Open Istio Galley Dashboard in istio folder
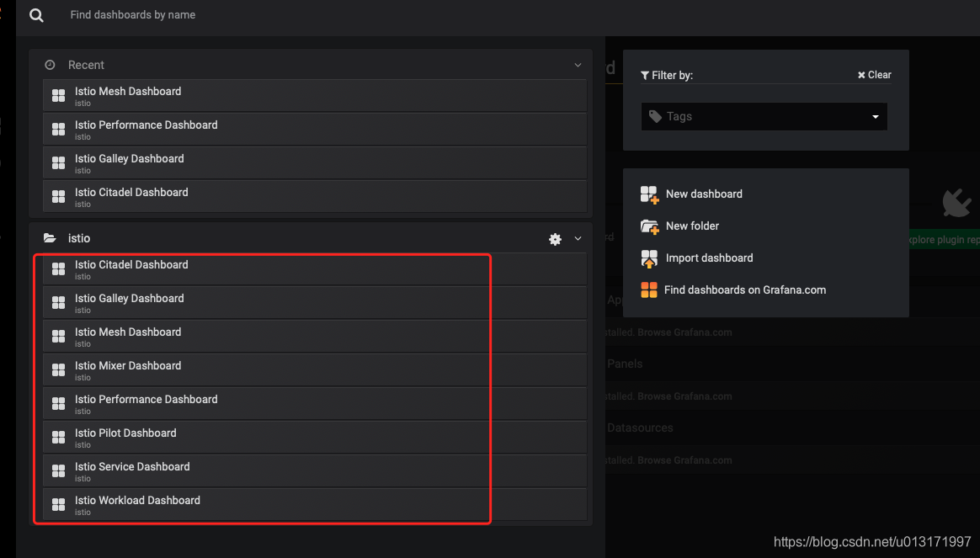The height and width of the screenshot is (558, 980). [x=314, y=303]
